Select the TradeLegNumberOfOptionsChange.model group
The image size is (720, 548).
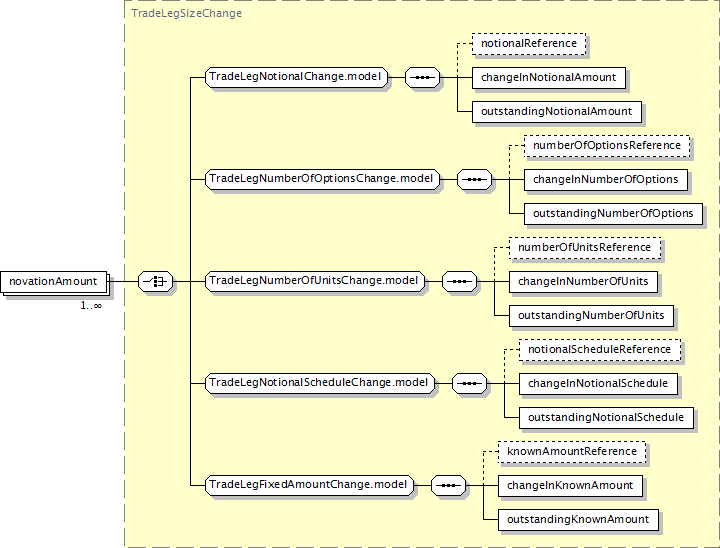323,180
